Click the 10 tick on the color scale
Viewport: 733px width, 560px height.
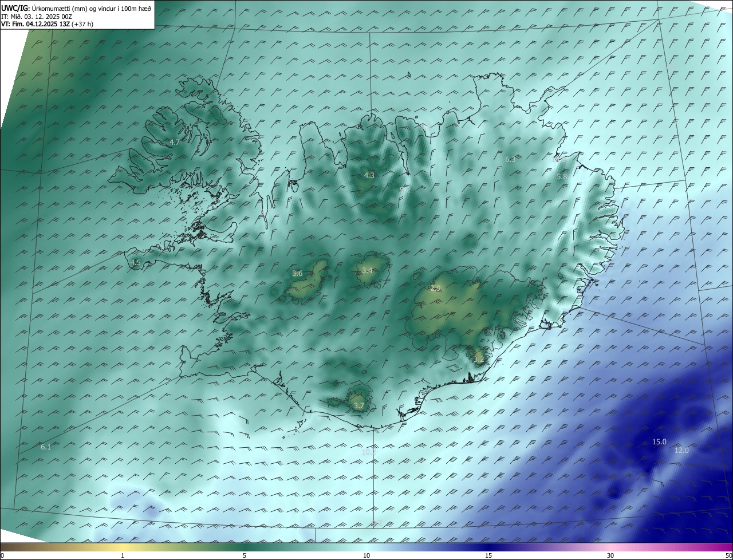pos(366,555)
